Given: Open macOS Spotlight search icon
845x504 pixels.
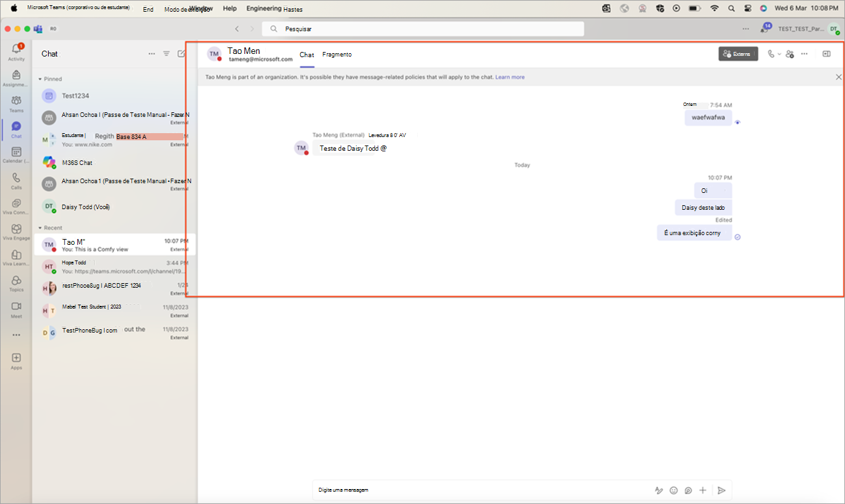Looking at the screenshot, I should point(731,8).
